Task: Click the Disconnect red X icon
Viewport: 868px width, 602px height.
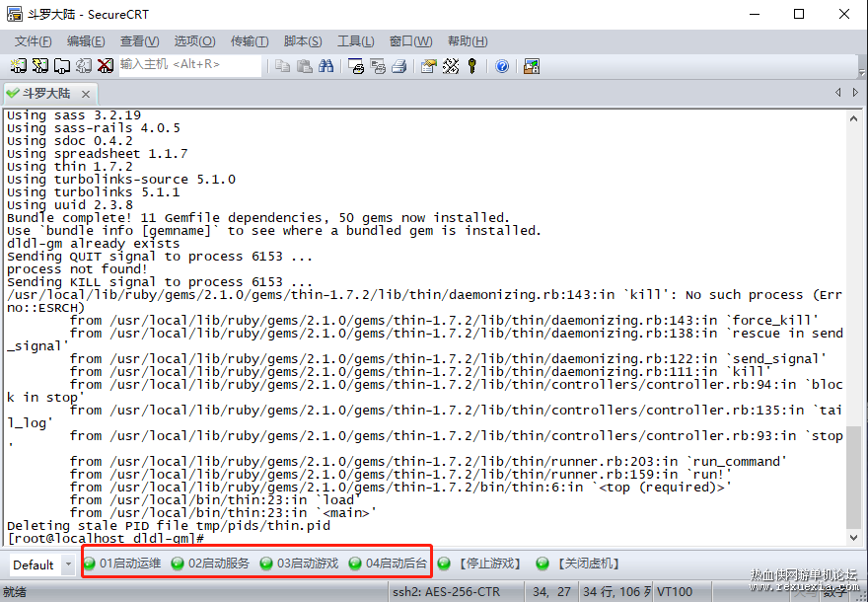Action: [106, 66]
